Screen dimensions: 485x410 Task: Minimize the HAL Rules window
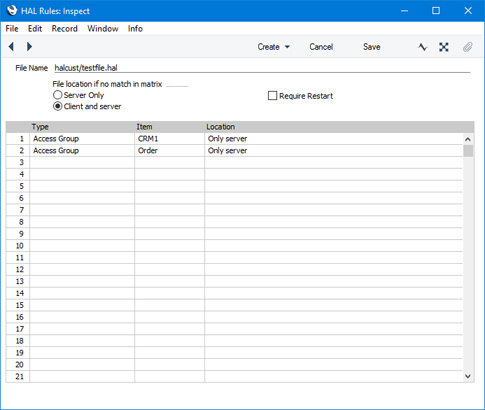pyautogui.click(x=404, y=11)
